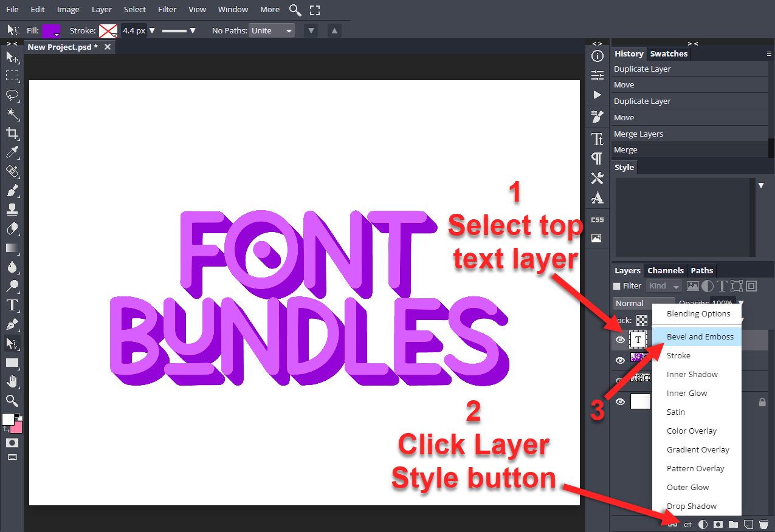Select the Gradient tool

click(12, 248)
